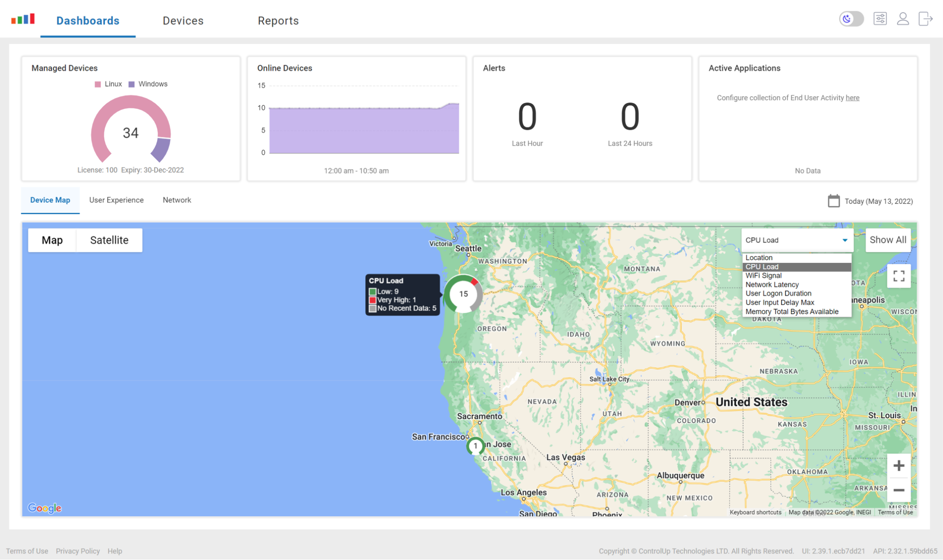
Task: Choose User Logon Duration option
Action: (797, 293)
